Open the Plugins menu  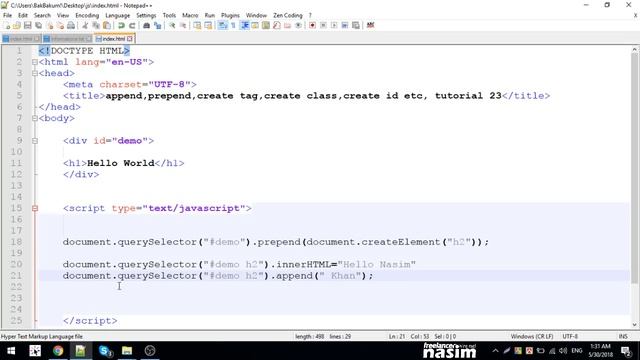pos(230,15)
